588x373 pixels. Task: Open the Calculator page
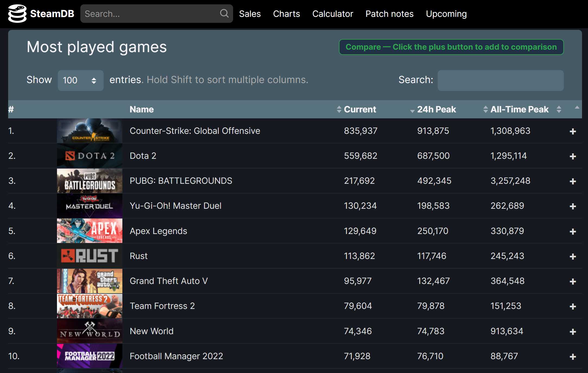click(x=333, y=14)
